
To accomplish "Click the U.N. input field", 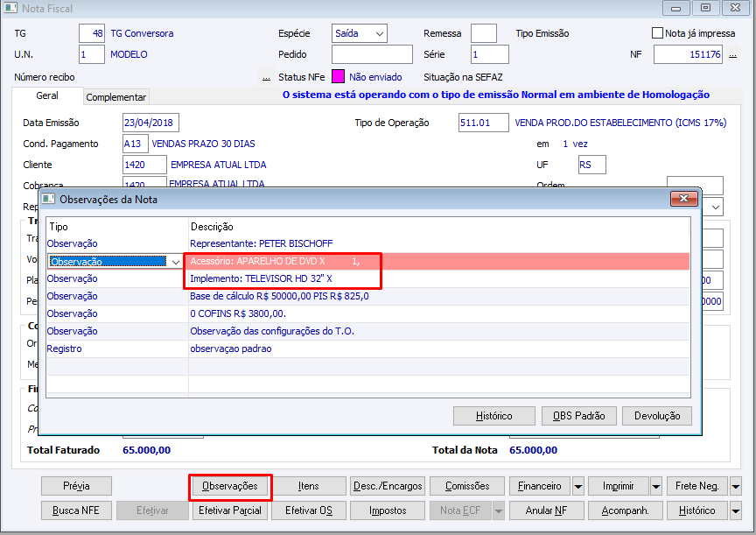I will tap(92, 54).
